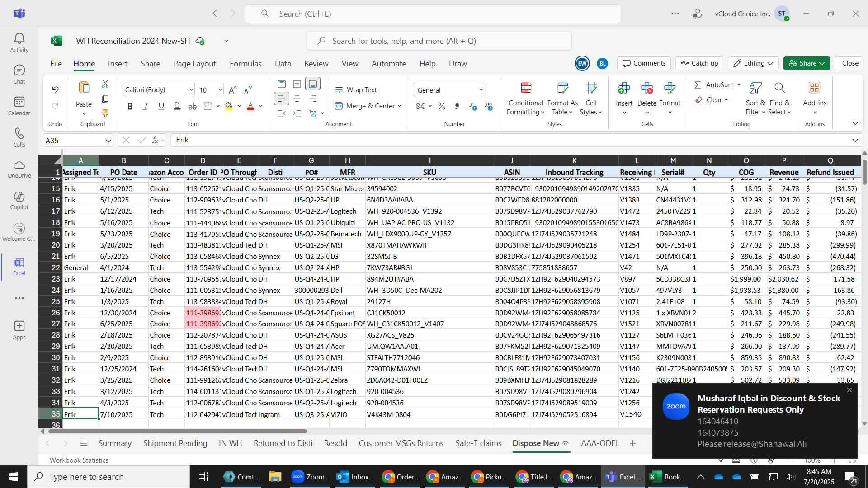Open Copilot in Teams sidebar
This screenshot has width=868, height=488.
point(19,201)
